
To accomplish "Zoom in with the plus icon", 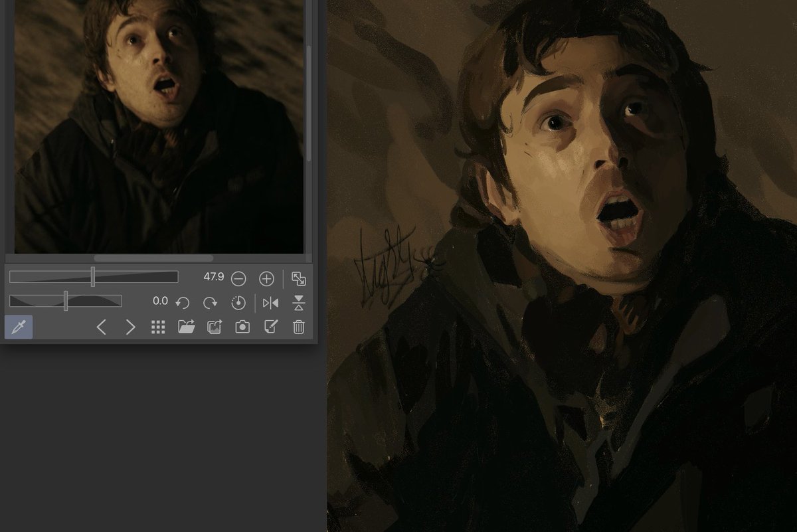I will 266,279.
